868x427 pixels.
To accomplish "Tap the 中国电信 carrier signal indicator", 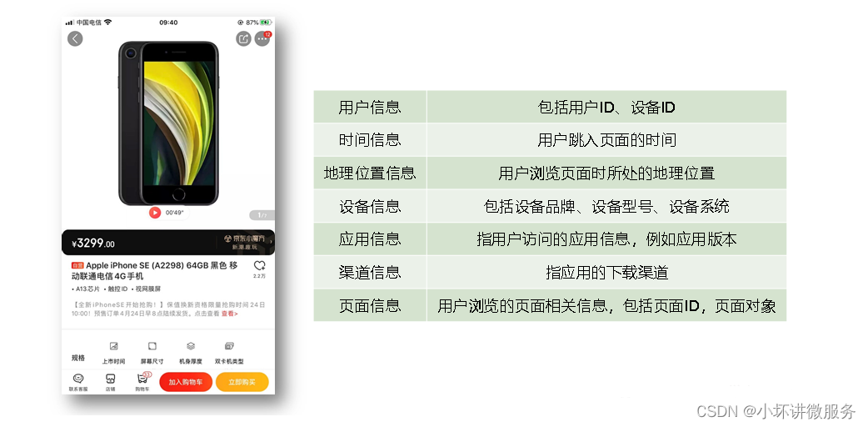I will click(83, 23).
